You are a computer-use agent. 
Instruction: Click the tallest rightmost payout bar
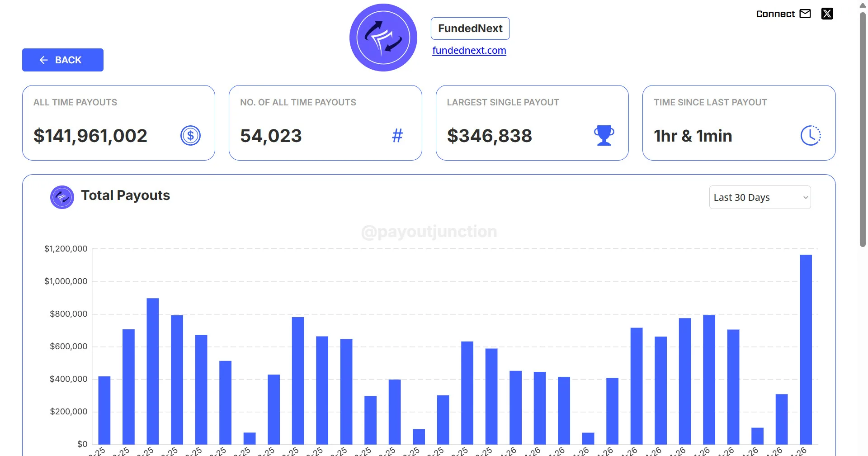pyautogui.click(x=806, y=348)
